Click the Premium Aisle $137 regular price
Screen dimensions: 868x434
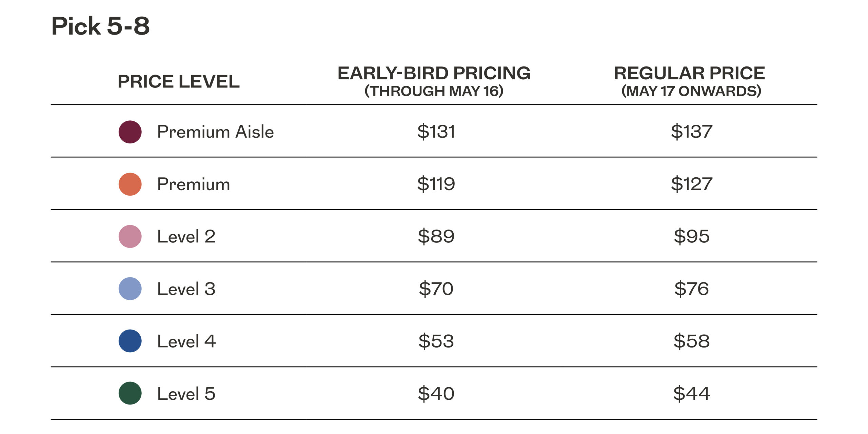click(691, 132)
